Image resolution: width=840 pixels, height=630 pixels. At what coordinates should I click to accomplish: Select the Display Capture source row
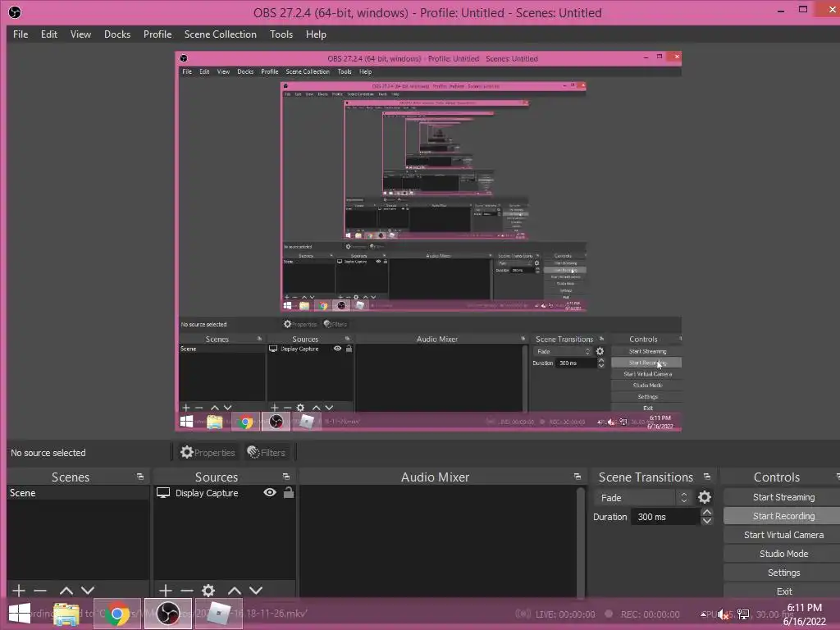coord(224,493)
